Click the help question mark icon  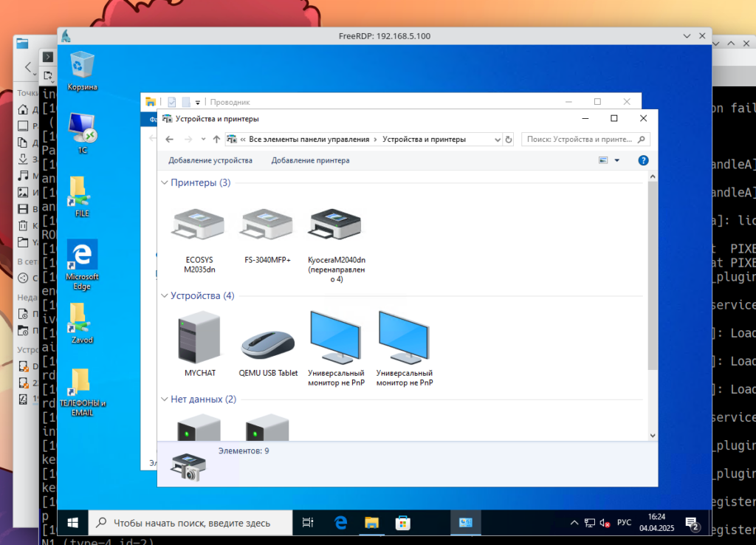pyautogui.click(x=643, y=160)
